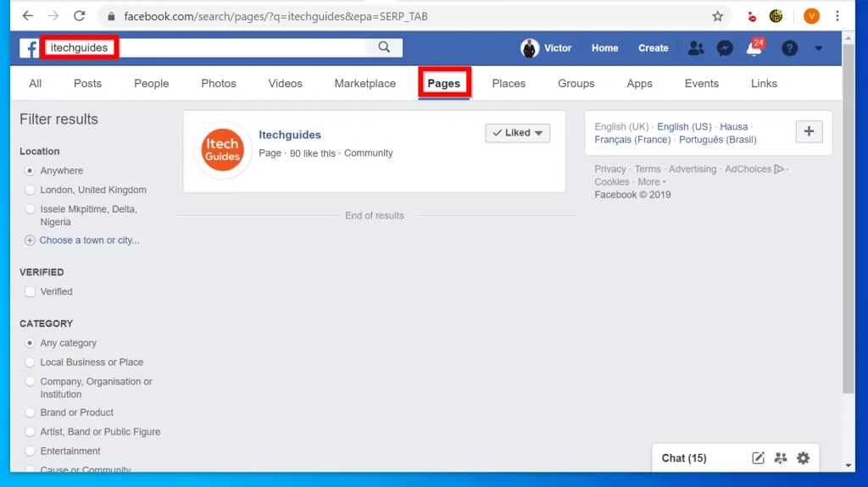
Task: Select Issele Mkpitime, Delta, Nigeria location
Action: pyautogui.click(x=30, y=209)
